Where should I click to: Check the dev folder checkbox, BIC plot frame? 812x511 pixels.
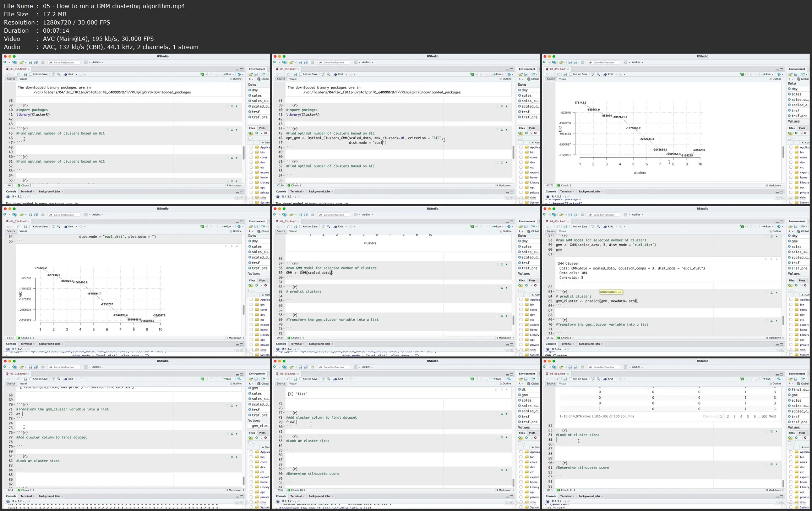(x=791, y=162)
